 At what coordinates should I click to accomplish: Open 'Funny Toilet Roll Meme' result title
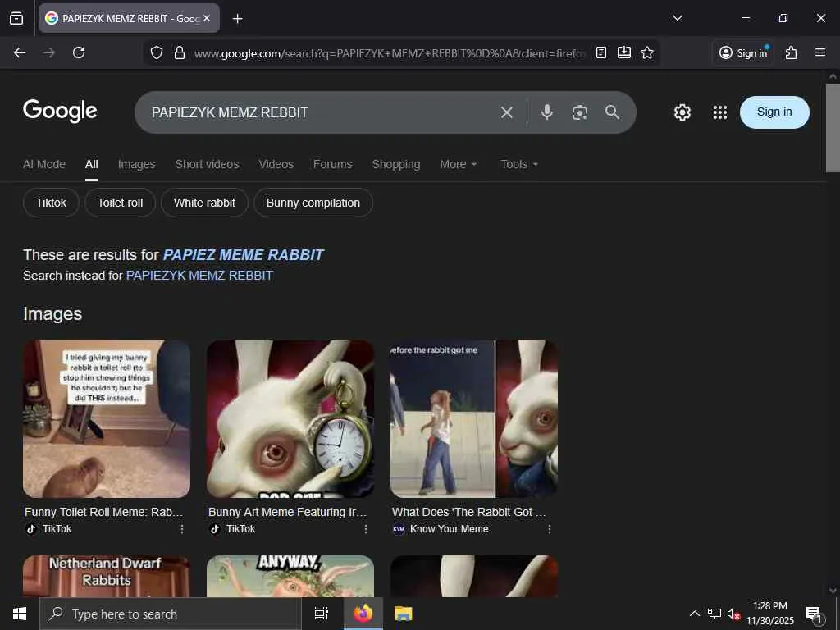pyautogui.click(x=104, y=512)
